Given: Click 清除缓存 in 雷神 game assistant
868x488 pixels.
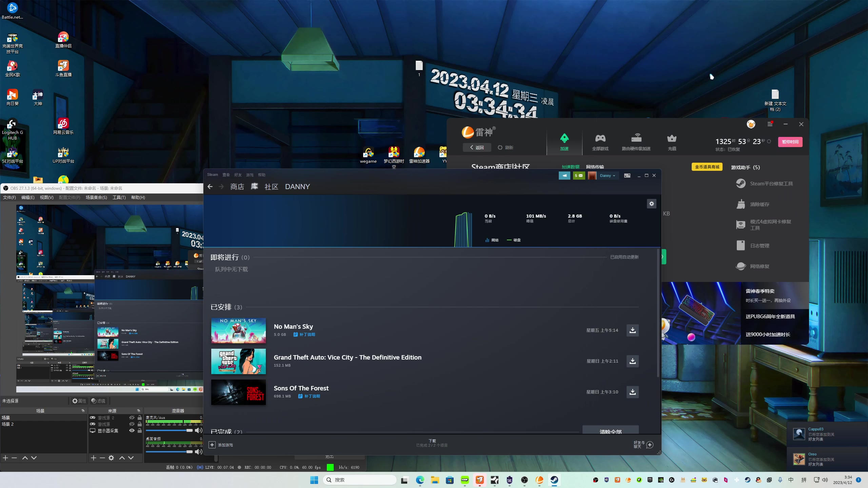Looking at the screenshot, I should (x=753, y=204).
